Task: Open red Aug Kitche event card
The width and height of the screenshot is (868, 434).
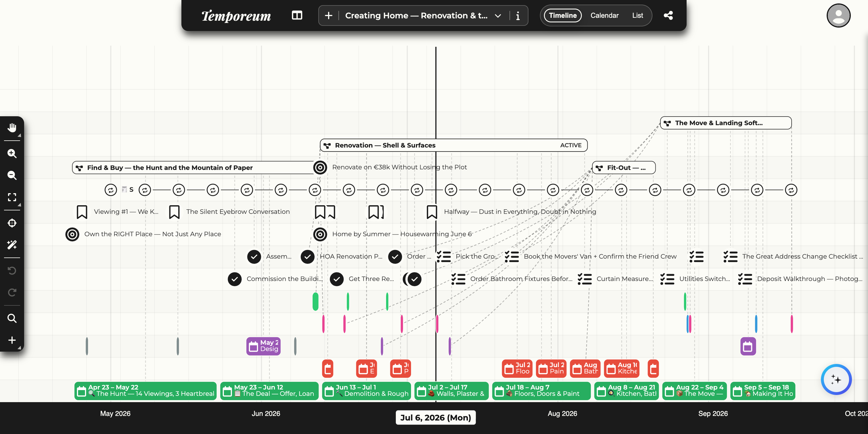Action: [621, 368]
